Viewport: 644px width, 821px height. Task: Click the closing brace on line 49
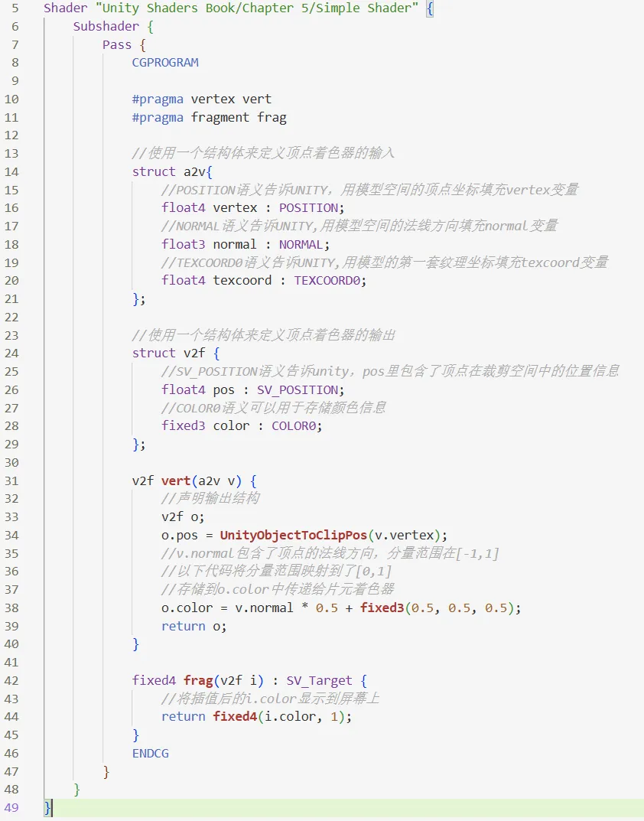pyautogui.click(x=47, y=808)
